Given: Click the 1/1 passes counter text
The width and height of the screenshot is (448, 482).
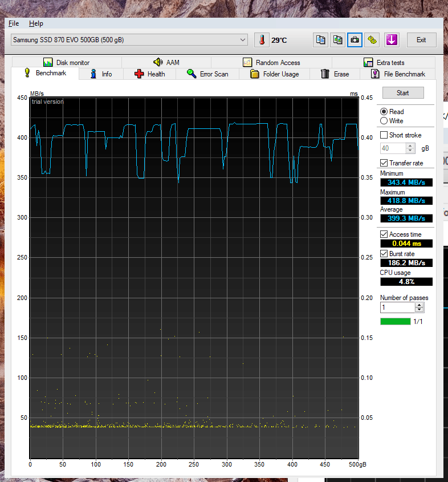Looking at the screenshot, I should pyautogui.click(x=418, y=322).
